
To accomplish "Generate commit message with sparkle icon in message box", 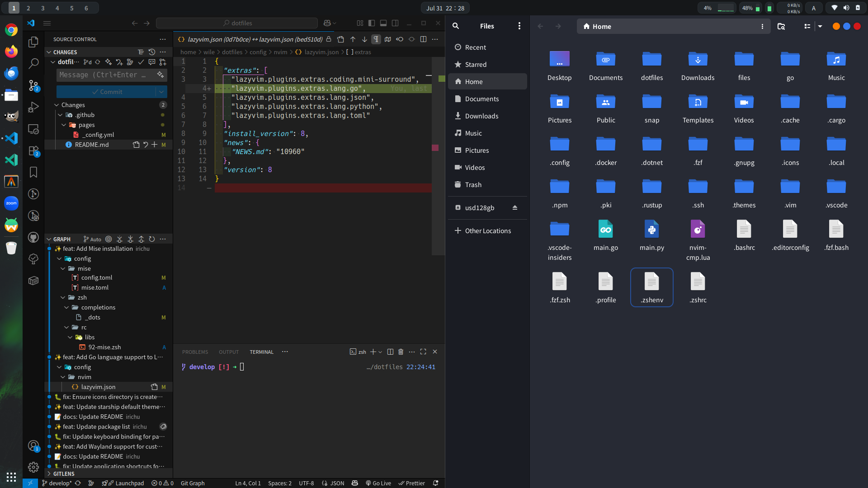I will pyautogui.click(x=160, y=75).
